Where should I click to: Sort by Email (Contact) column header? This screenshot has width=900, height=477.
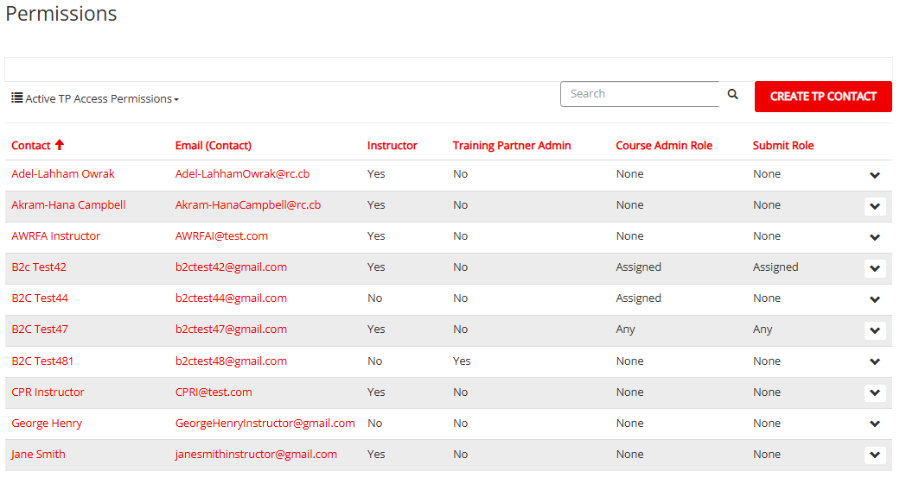pos(213,145)
